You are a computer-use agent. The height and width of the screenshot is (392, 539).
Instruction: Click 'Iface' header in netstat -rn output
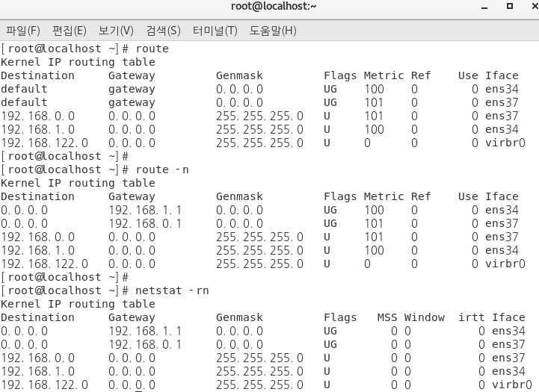[508, 317]
